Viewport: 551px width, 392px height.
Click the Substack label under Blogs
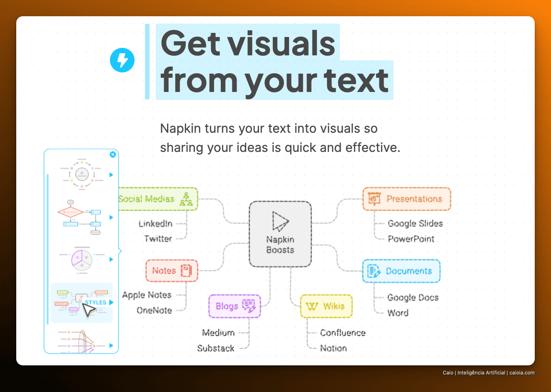click(x=216, y=348)
